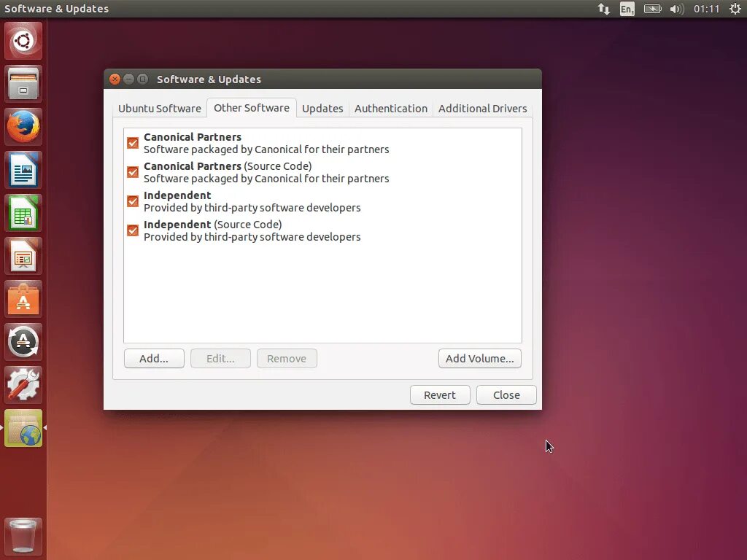Image resolution: width=747 pixels, height=560 pixels.
Task: Select Independent (Source Code) row title
Action: pos(212,225)
